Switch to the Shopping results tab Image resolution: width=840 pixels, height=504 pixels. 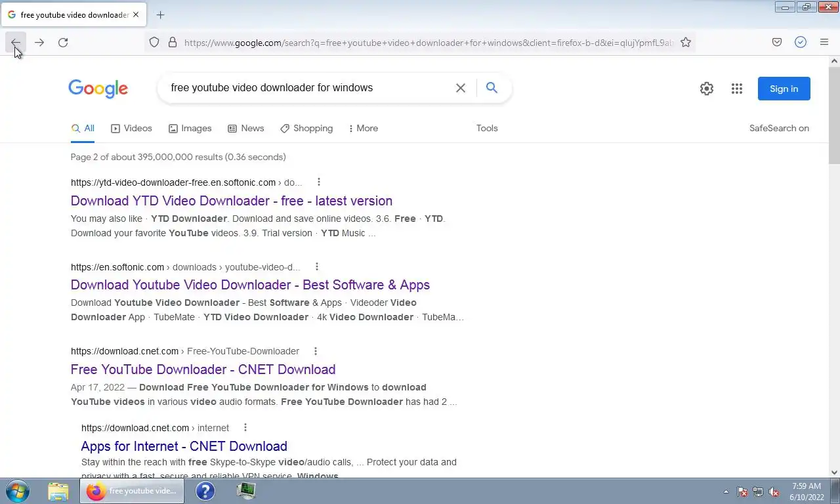(x=306, y=129)
